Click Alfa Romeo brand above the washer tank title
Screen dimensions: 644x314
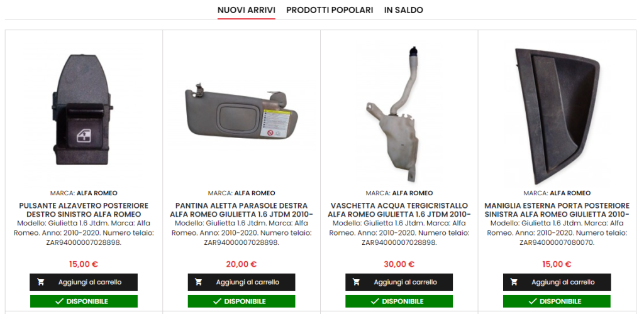click(x=413, y=193)
